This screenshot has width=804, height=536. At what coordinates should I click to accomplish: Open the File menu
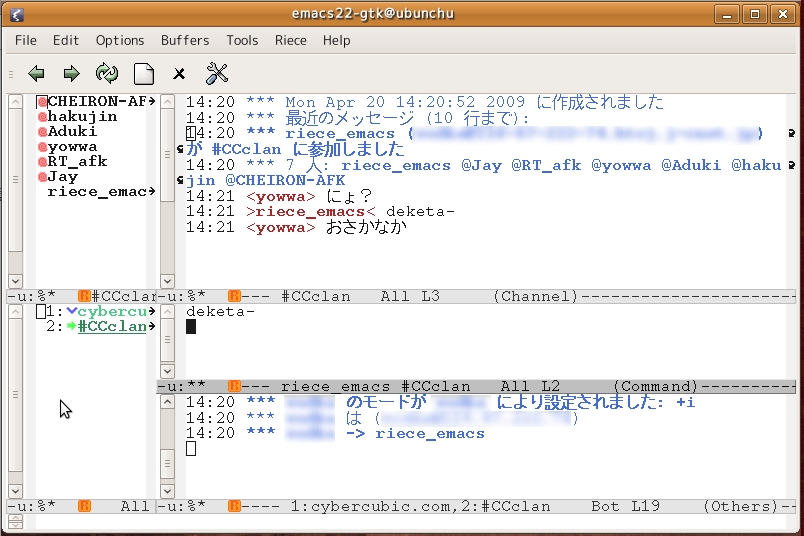coord(26,40)
